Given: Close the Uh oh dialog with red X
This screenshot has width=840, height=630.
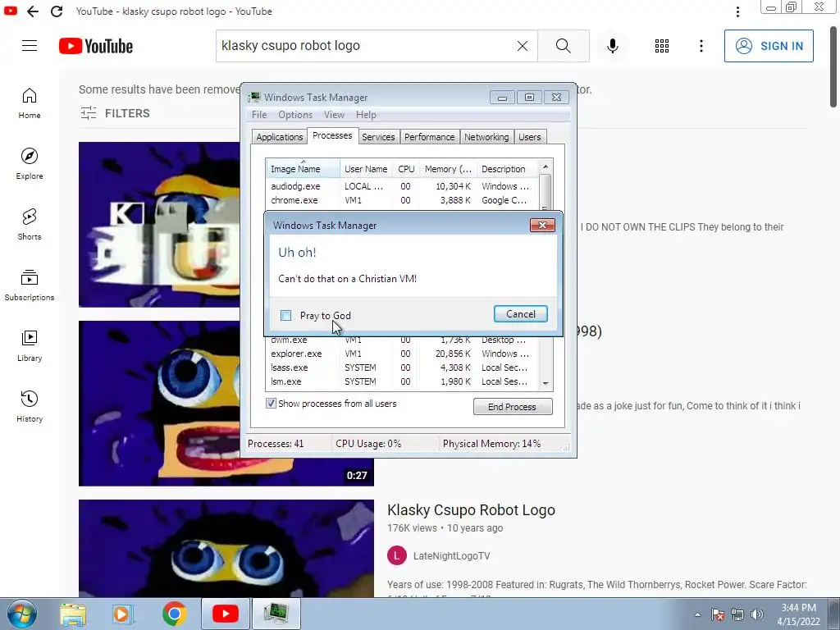Looking at the screenshot, I should click(542, 225).
